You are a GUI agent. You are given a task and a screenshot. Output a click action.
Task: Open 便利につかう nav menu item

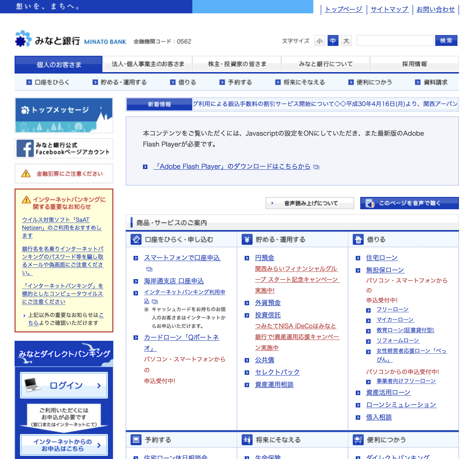[370, 82]
